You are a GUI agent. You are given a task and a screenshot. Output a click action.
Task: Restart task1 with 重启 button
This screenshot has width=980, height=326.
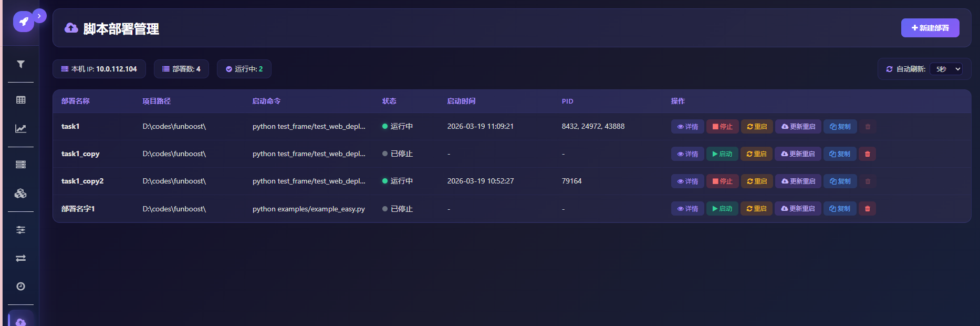click(757, 127)
